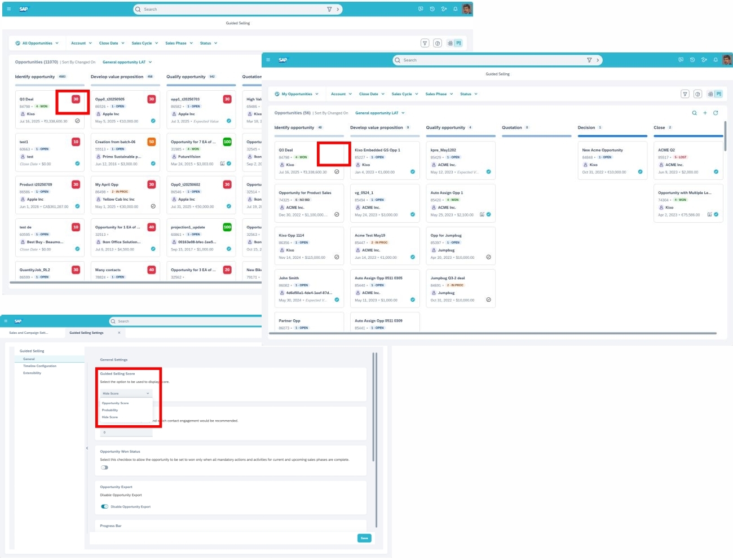Toggle Opportunity Won Status switch

(104, 468)
